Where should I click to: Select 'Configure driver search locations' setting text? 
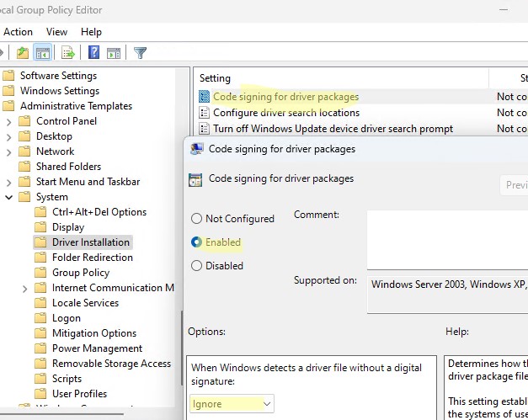(x=286, y=113)
